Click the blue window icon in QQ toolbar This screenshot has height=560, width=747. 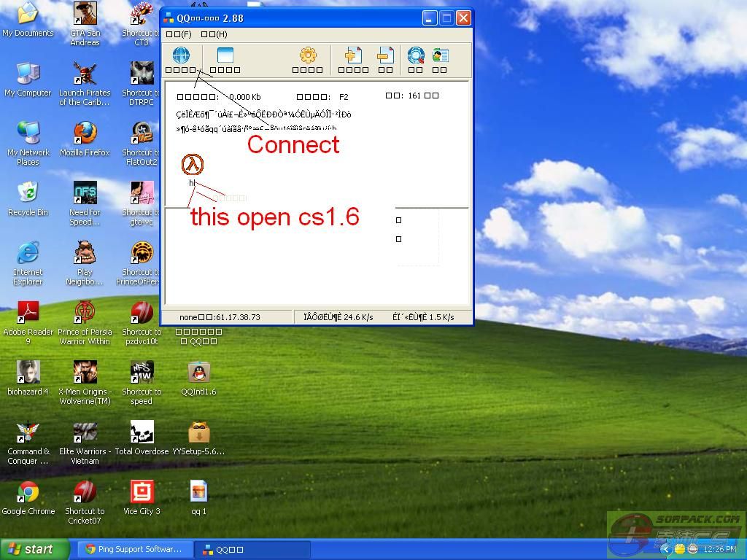(x=225, y=55)
